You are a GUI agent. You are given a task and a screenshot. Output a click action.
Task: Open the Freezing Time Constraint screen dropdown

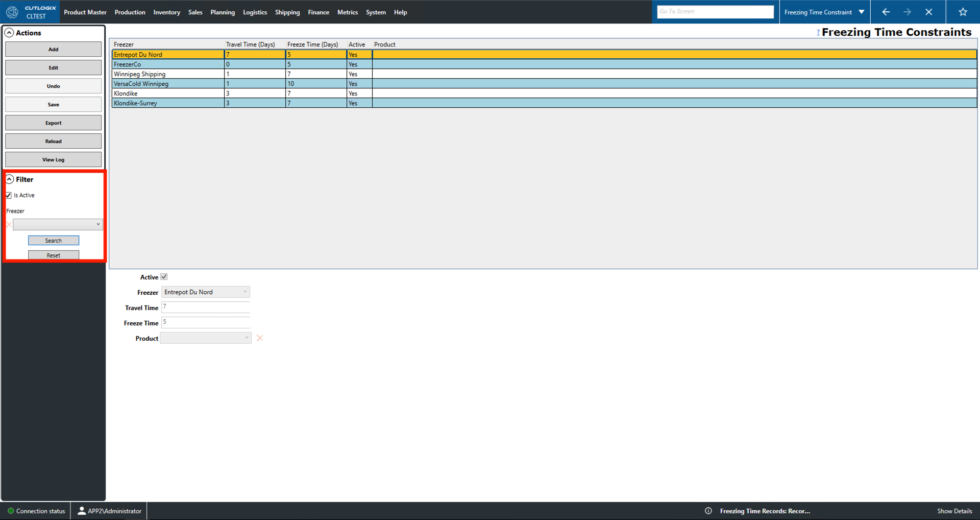(862, 11)
